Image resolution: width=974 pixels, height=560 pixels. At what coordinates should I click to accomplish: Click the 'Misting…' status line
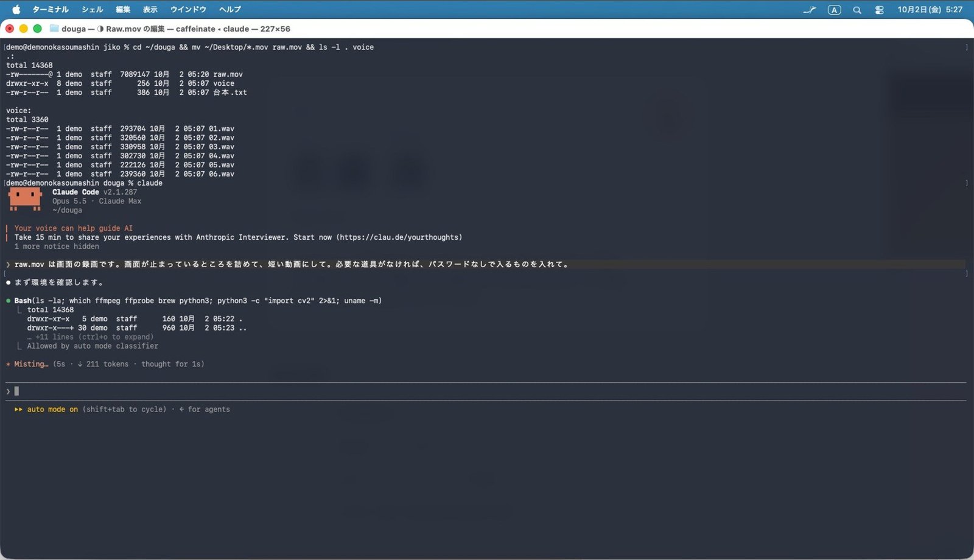click(105, 364)
